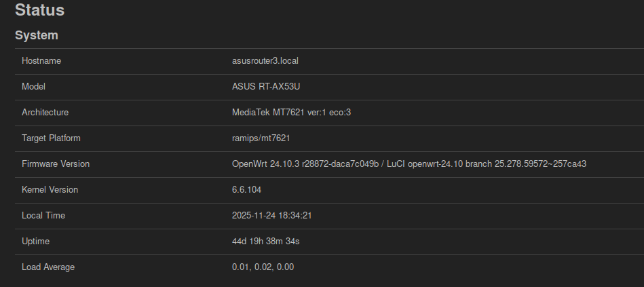Select the 0.01, 0.02, 0.00 load value

pyautogui.click(x=263, y=267)
